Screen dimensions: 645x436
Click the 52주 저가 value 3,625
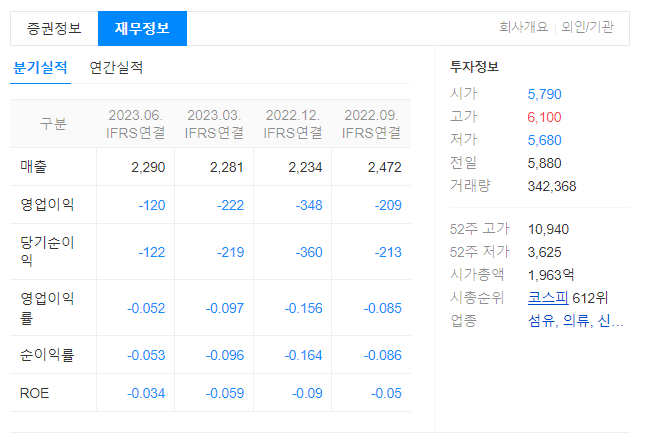(x=545, y=252)
